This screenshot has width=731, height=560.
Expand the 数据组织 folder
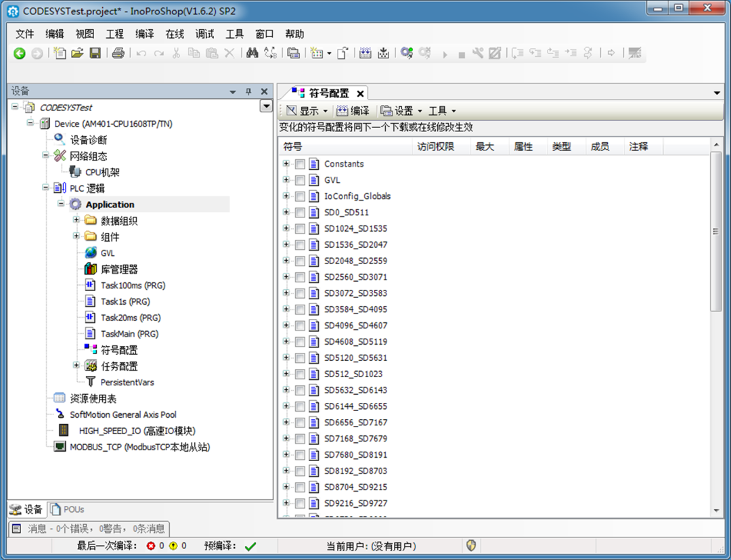point(76,219)
